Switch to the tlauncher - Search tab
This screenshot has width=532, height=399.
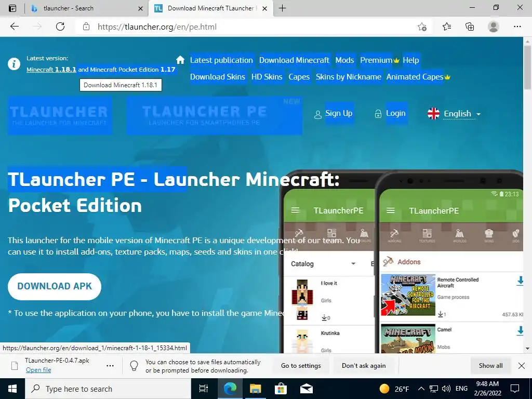[x=69, y=8]
